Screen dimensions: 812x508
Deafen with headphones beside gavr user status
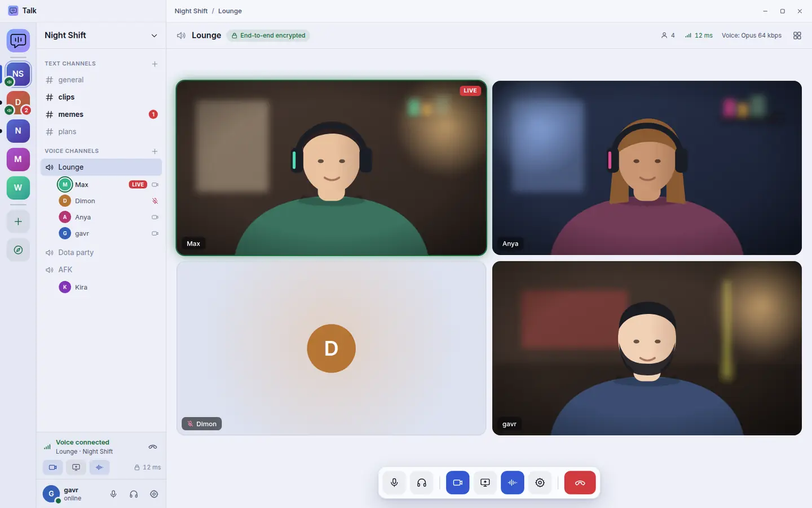tap(134, 494)
